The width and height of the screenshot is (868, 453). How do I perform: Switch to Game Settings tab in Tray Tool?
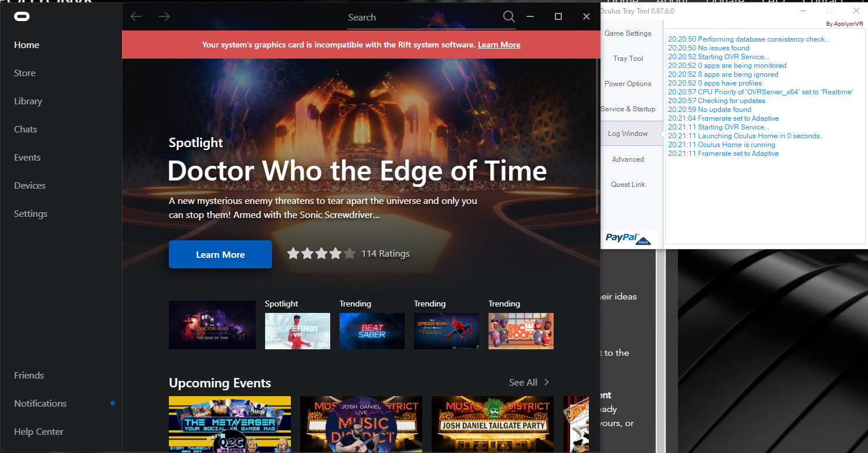628,33
